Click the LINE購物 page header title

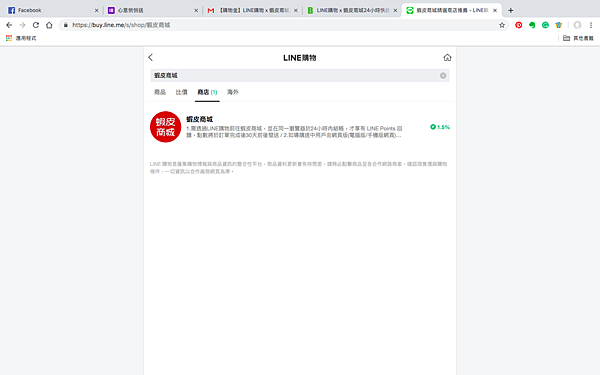click(300, 58)
